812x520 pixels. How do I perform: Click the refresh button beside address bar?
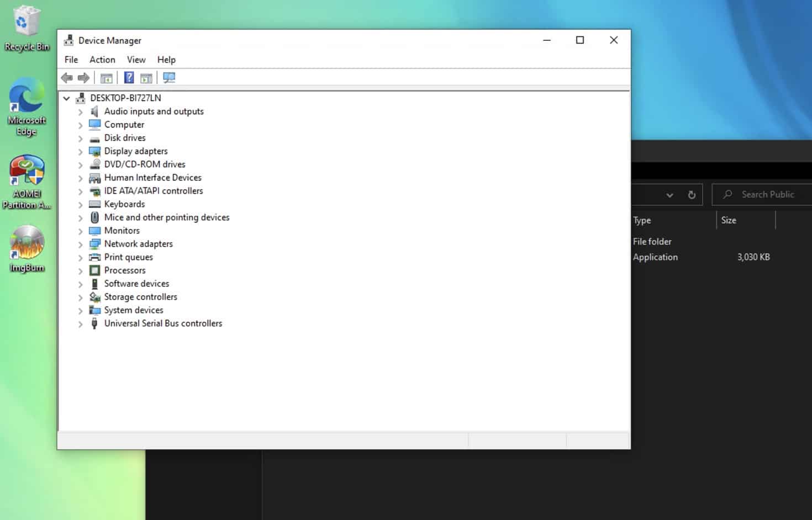click(x=692, y=195)
